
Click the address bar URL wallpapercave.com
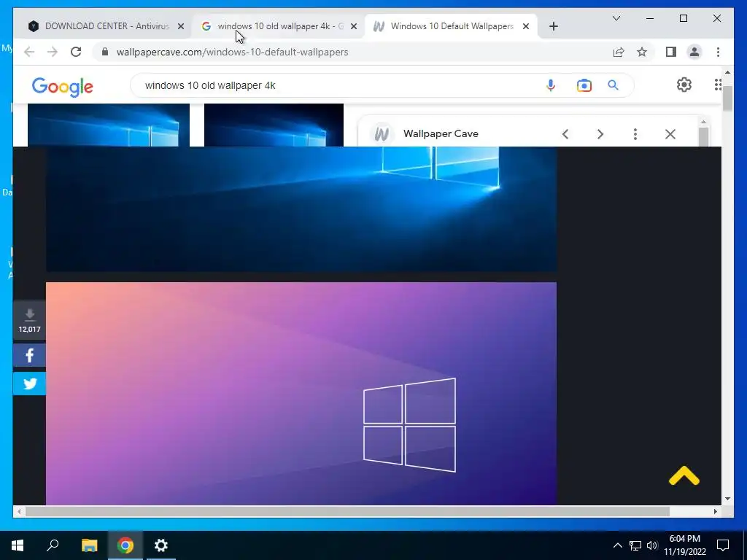232,52
